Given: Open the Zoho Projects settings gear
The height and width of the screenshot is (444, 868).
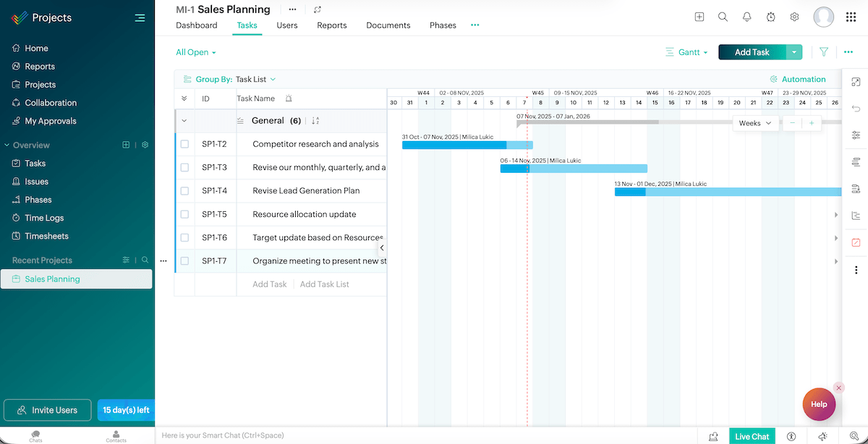Looking at the screenshot, I should pos(794,17).
